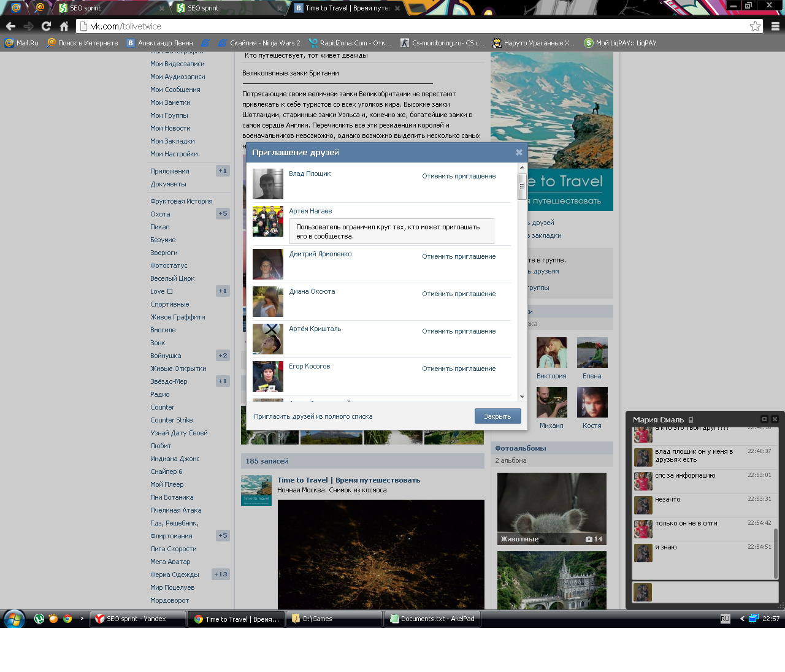Viewport: 785px width, 672px height.
Task: Open the Животные photo album thumbnail
Action: tap(552, 508)
